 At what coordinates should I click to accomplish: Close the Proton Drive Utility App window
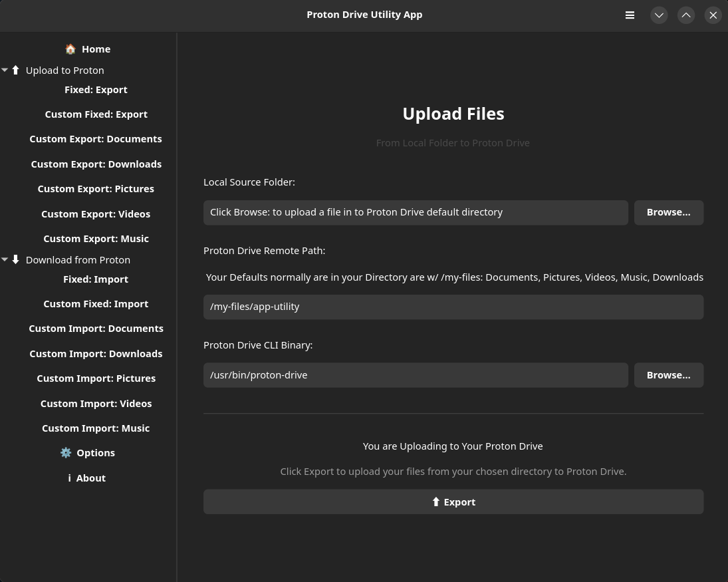[713, 15]
